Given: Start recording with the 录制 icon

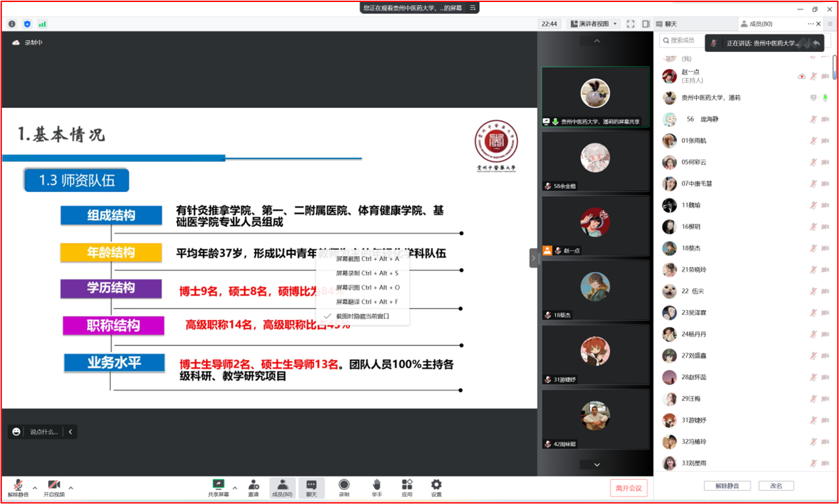Looking at the screenshot, I should coord(343,488).
